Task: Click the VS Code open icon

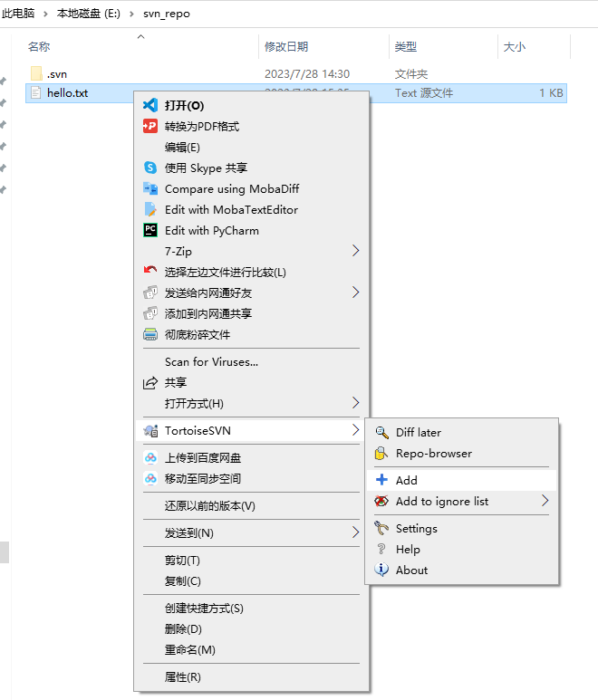Action: (150, 105)
